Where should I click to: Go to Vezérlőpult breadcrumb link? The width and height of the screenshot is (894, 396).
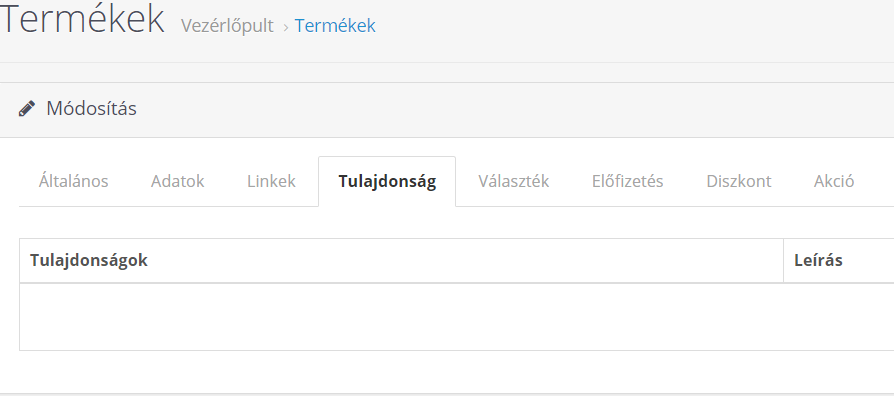click(227, 26)
